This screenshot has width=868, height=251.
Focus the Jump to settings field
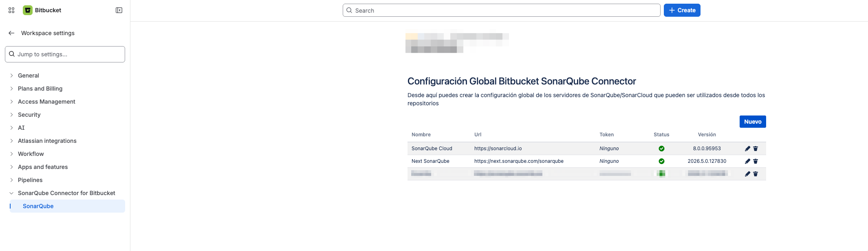pyautogui.click(x=65, y=54)
